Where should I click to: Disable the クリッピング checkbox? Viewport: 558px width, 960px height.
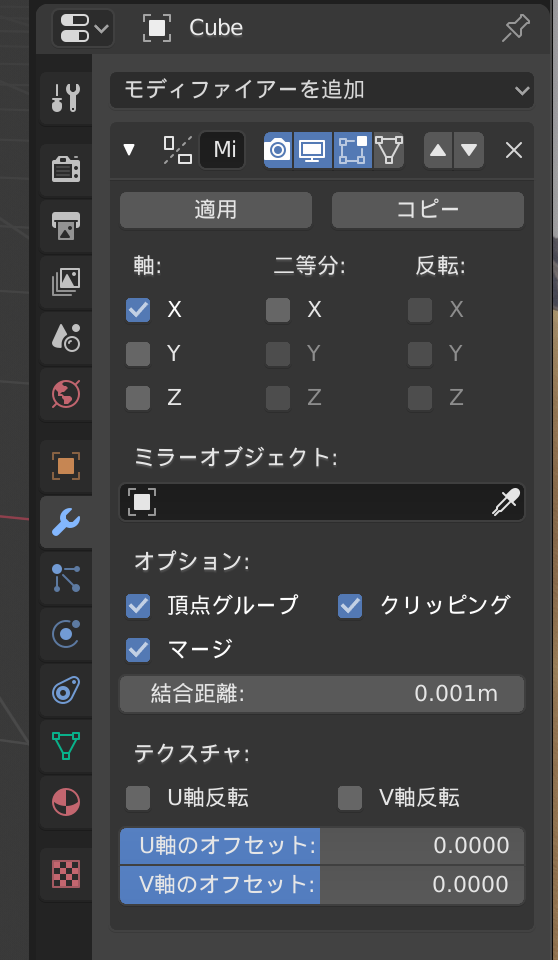pyautogui.click(x=350, y=606)
